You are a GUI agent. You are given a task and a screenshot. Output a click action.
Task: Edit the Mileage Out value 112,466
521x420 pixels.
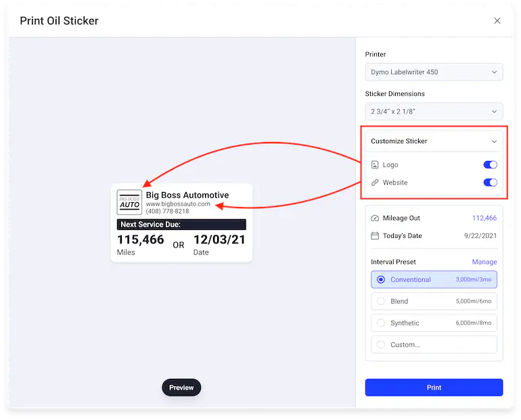(484, 218)
